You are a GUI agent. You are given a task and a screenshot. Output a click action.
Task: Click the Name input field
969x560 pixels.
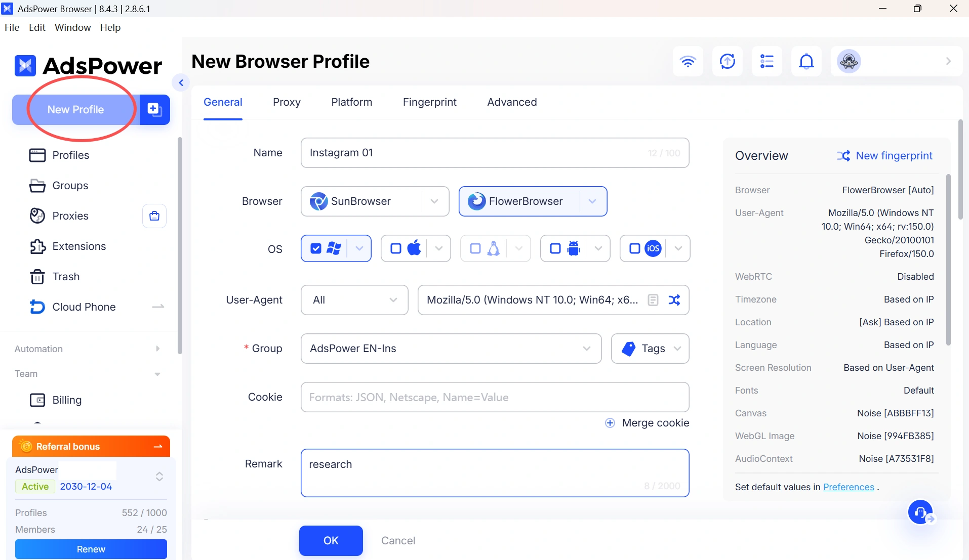click(495, 153)
